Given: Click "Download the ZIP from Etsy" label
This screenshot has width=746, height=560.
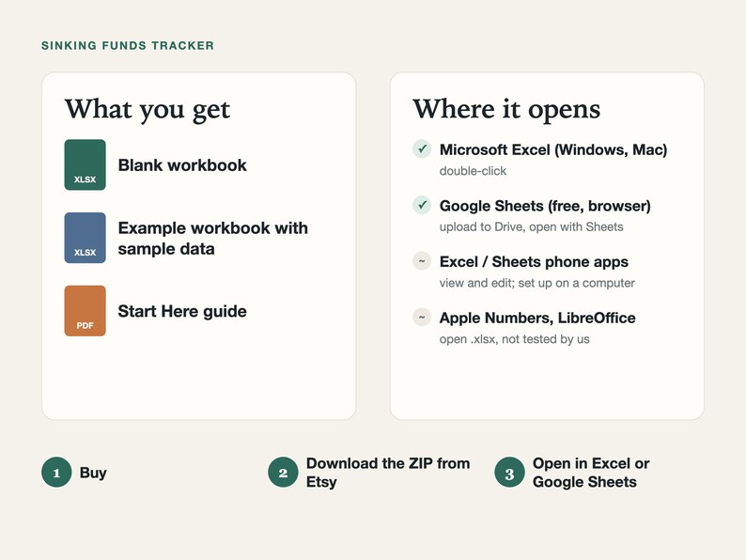Looking at the screenshot, I should pos(388,473).
